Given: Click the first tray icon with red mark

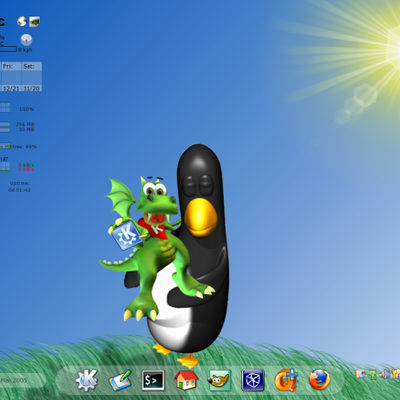Looking at the screenshot, I should pyautogui.click(x=360, y=374).
